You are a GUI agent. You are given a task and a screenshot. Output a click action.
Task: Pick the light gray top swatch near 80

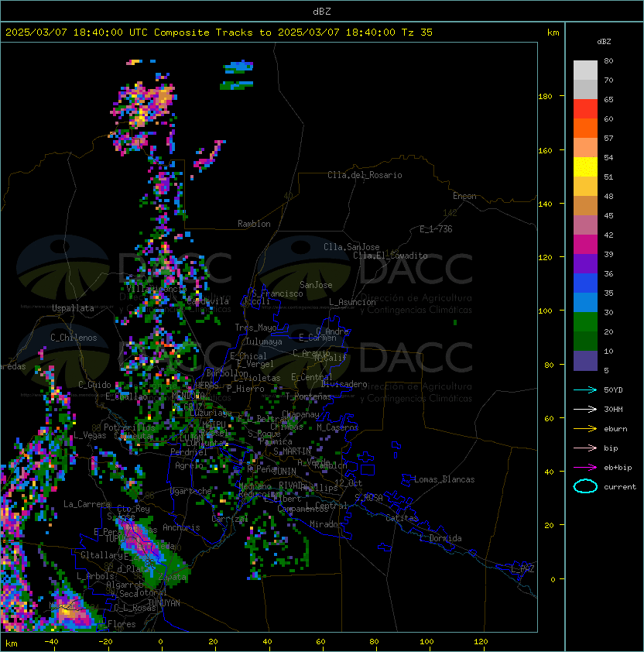585,70
